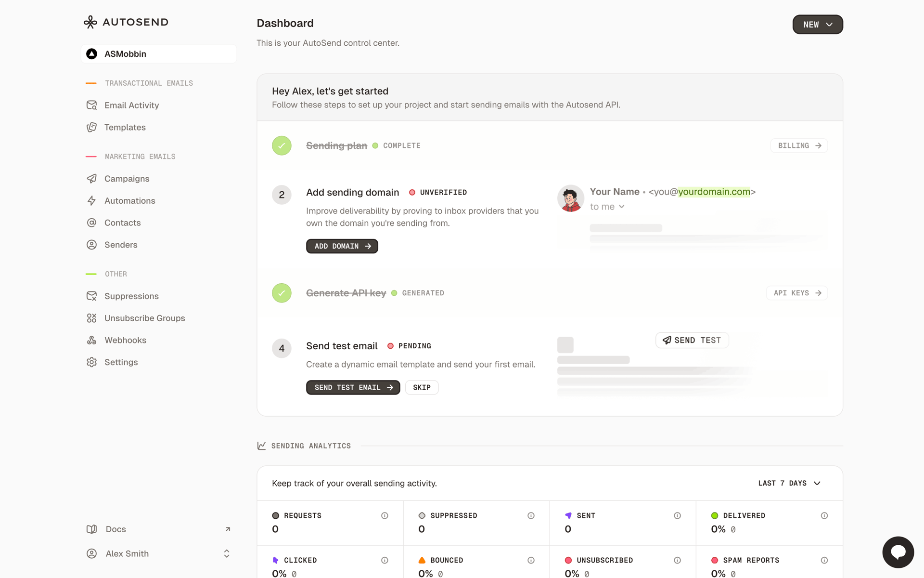The width and height of the screenshot is (924, 578).
Task: Open Automations section
Action: (129, 201)
